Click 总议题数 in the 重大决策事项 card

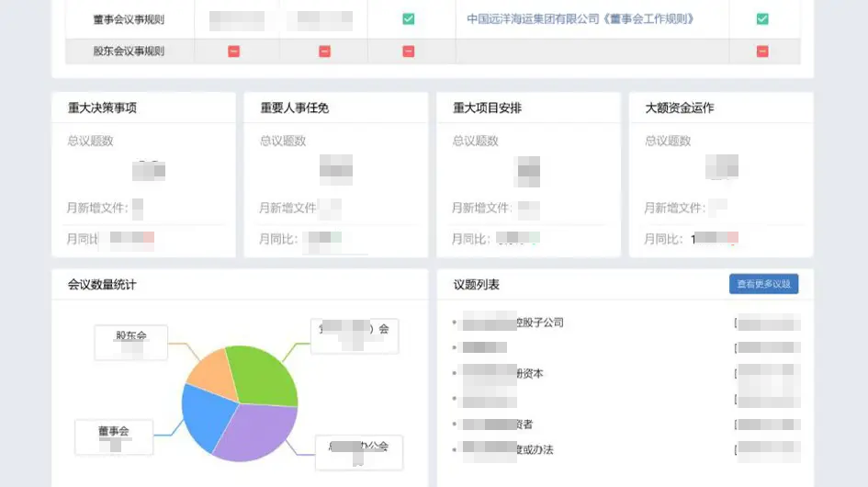(90, 141)
